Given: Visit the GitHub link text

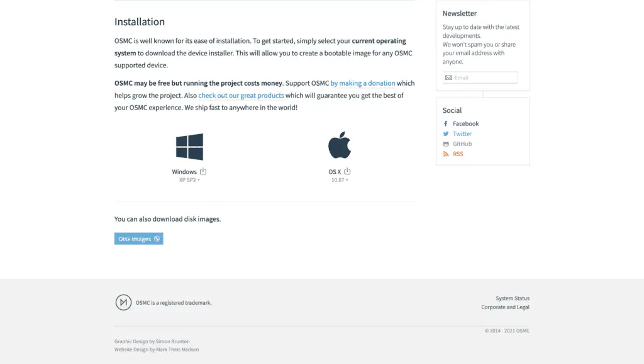Looking at the screenshot, I should [462, 144].
